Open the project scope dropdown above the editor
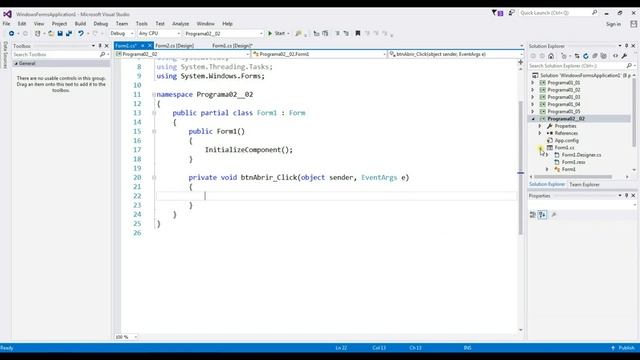The width and height of the screenshot is (640, 360). 182,54
